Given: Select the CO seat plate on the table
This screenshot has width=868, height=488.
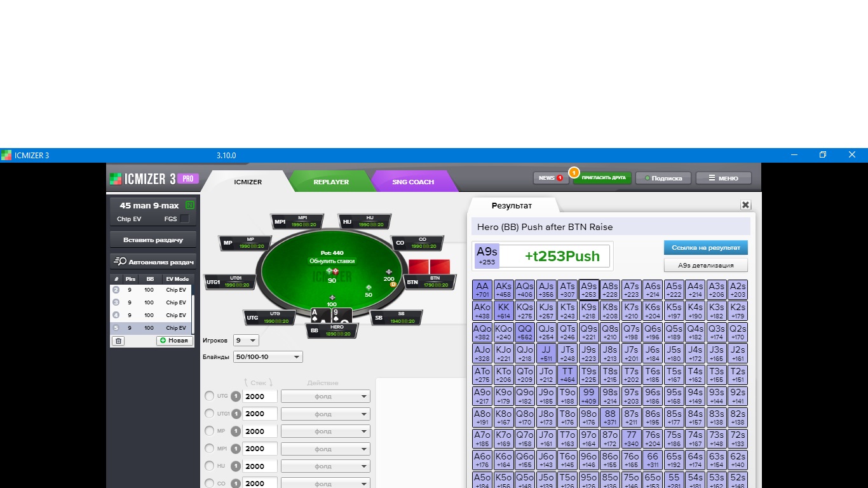Looking at the screenshot, I should click(x=417, y=243).
